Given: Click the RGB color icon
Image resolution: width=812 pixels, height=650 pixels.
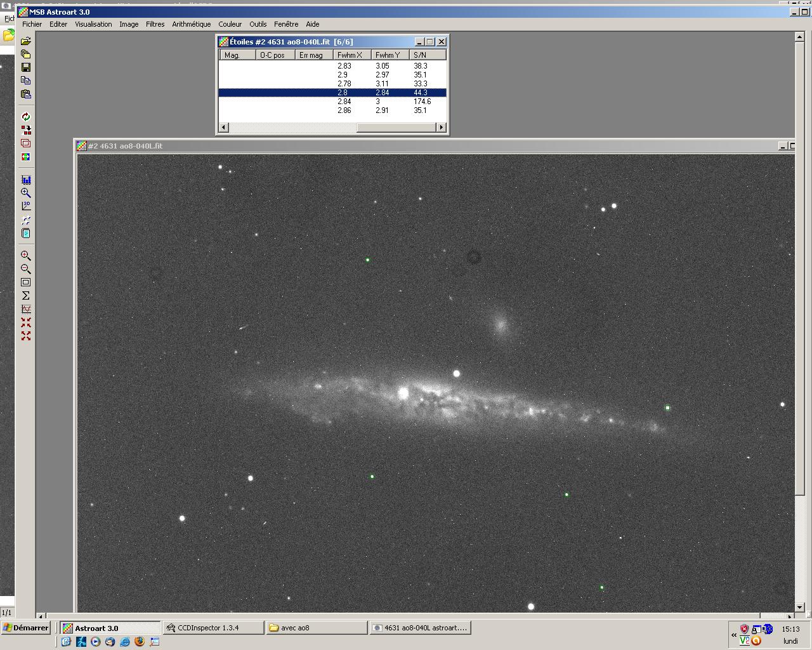Looking at the screenshot, I should point(26,157).
